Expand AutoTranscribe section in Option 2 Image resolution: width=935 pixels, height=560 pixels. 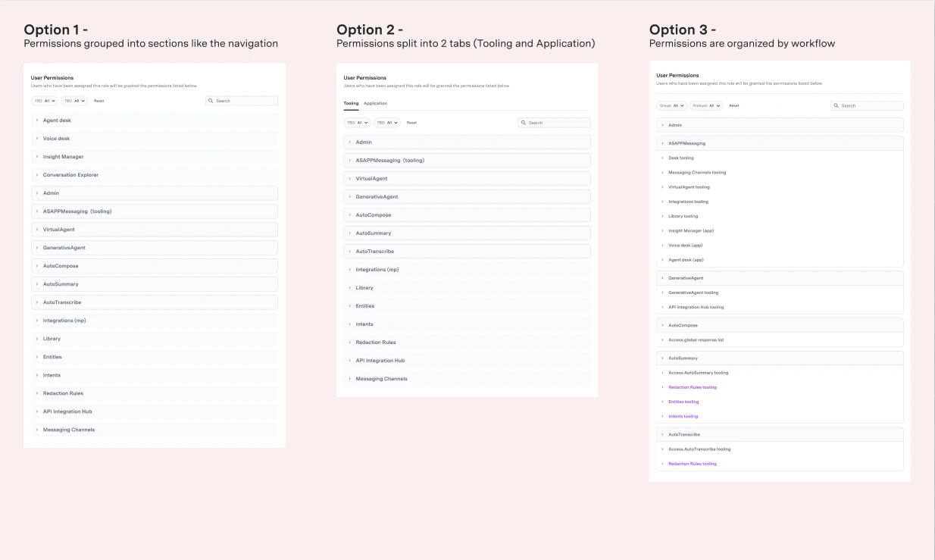tap(467, 252)
